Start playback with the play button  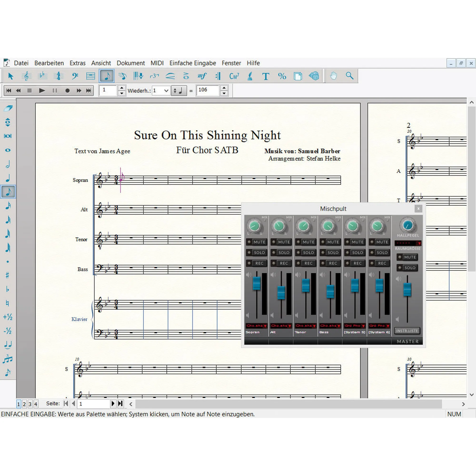click(42, 91)
